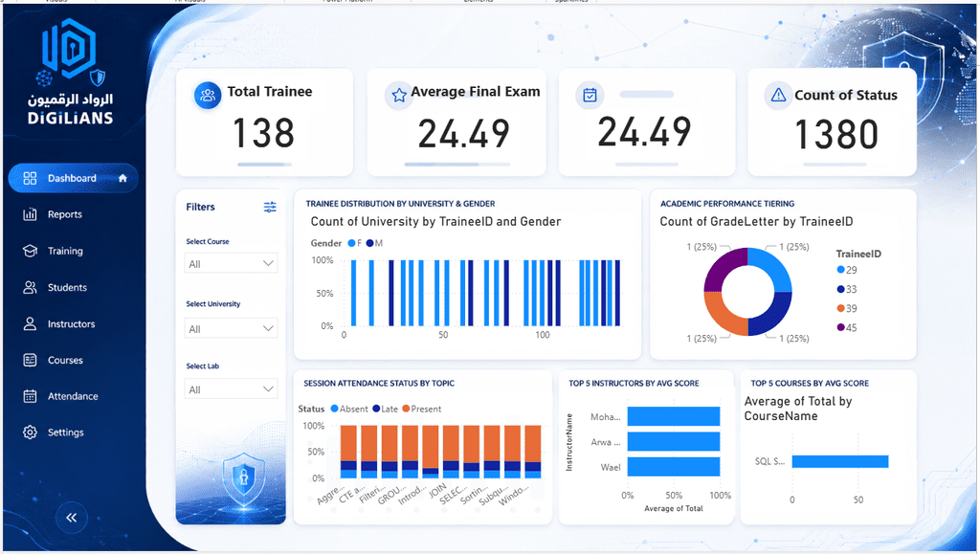Click the SQL course bar in chart
This screenshot has width=980, height=554.
click(x=840, y=461)
